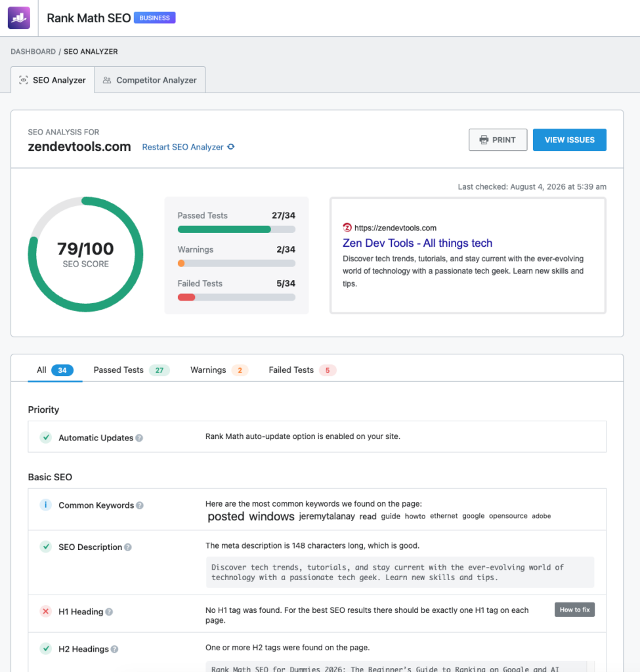640x672 pixels.
Task: Click the 27/34 passed tests value
Action: (x=284, y=215)
